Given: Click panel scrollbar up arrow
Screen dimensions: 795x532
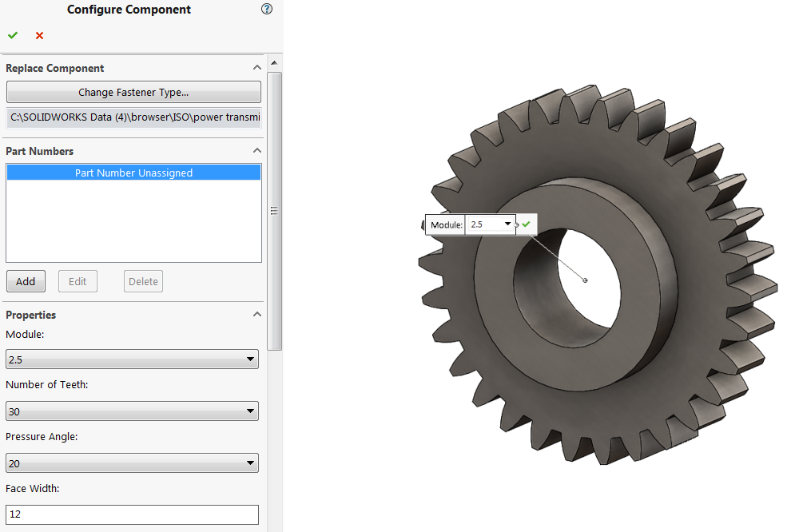Looking at the screenshot, I should pyautogui.click(x=274, y=63).
